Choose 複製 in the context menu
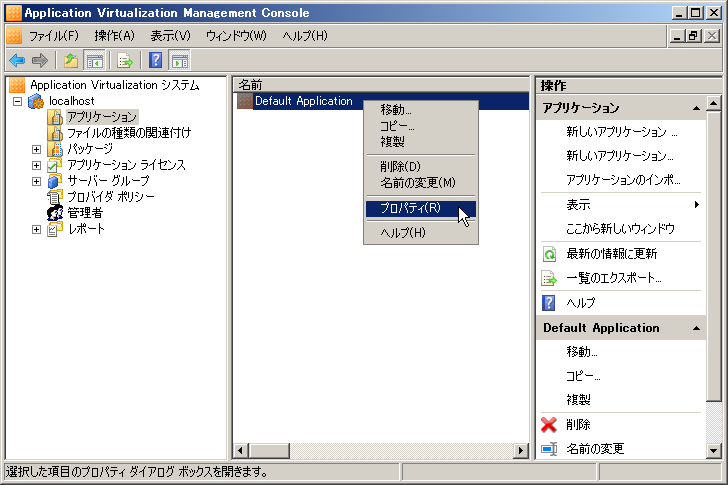This screenshot has height=485, width=728. point(421,142)
